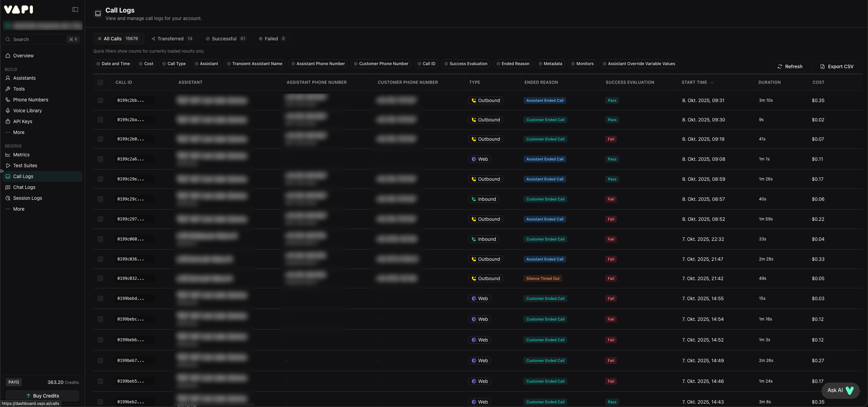The width and height of the screenshot is (868, 407).
Task: Check the row checkbox for call 0199c2bb
Action: [x=100, y=100]
